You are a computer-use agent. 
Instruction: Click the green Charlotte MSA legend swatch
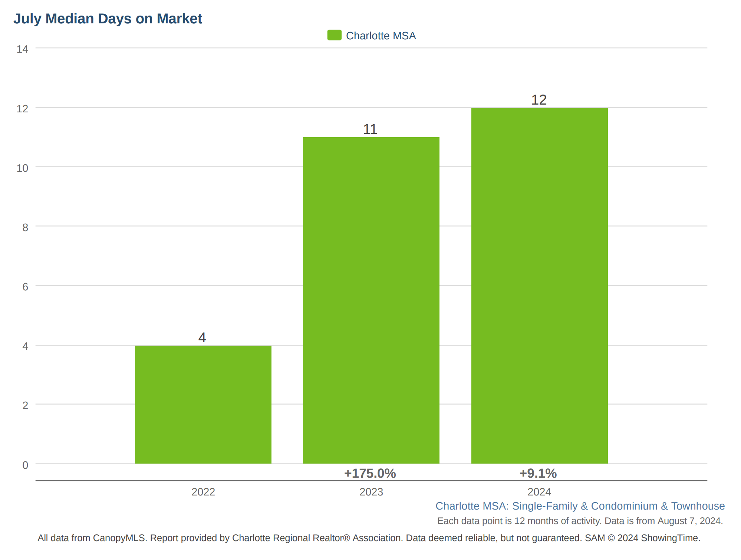pyautogui.click(x=334, y=35)
